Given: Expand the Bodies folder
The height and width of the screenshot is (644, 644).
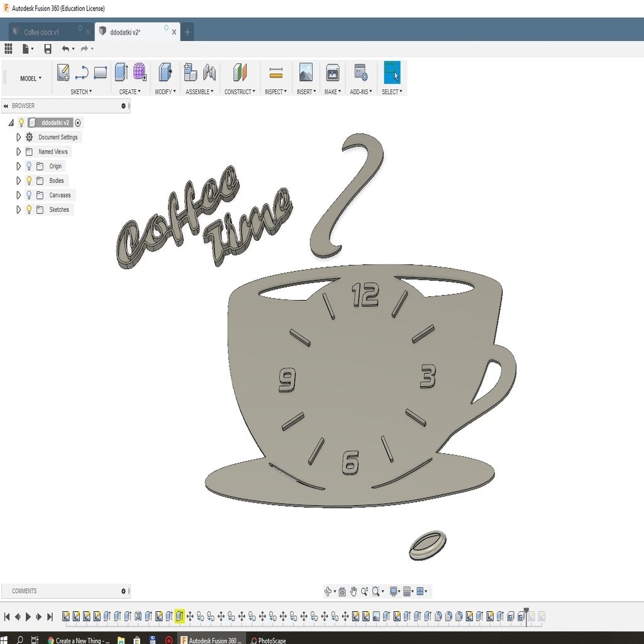Looking at the screenshot, I should 18,180.
